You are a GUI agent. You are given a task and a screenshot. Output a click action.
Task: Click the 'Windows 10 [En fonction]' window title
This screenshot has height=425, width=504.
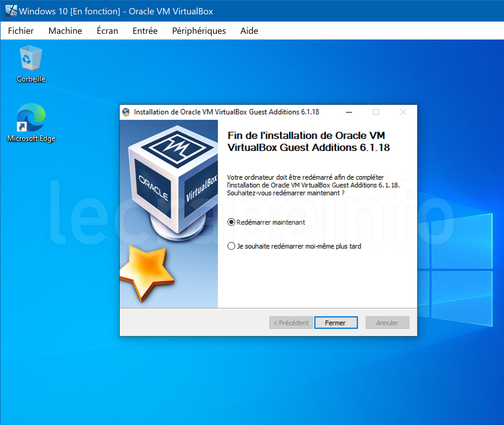[x=116, y=11]
